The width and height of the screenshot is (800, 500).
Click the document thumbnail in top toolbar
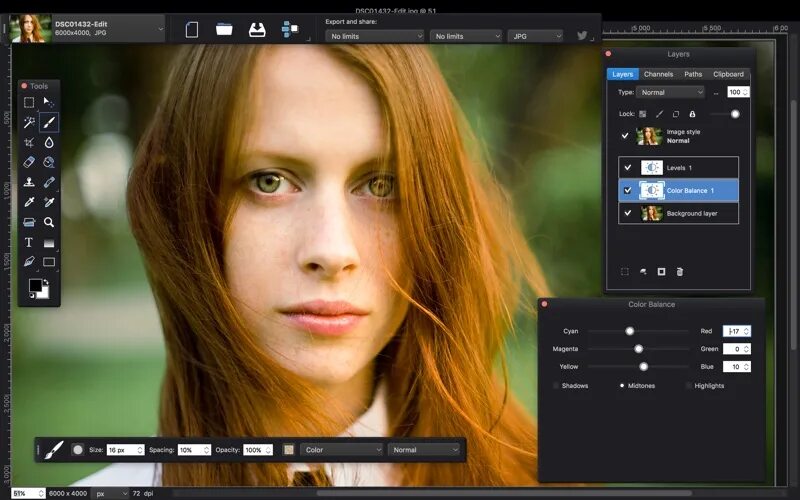30,29
